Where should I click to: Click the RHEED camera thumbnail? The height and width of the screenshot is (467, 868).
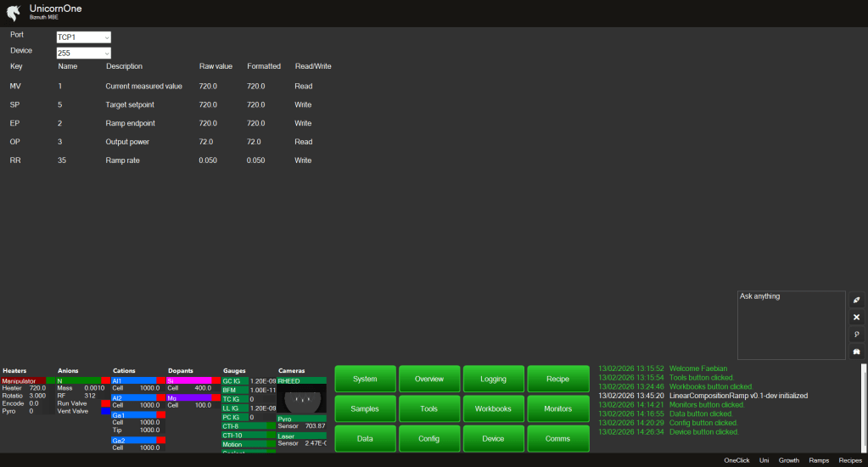[x=301, y=399]
